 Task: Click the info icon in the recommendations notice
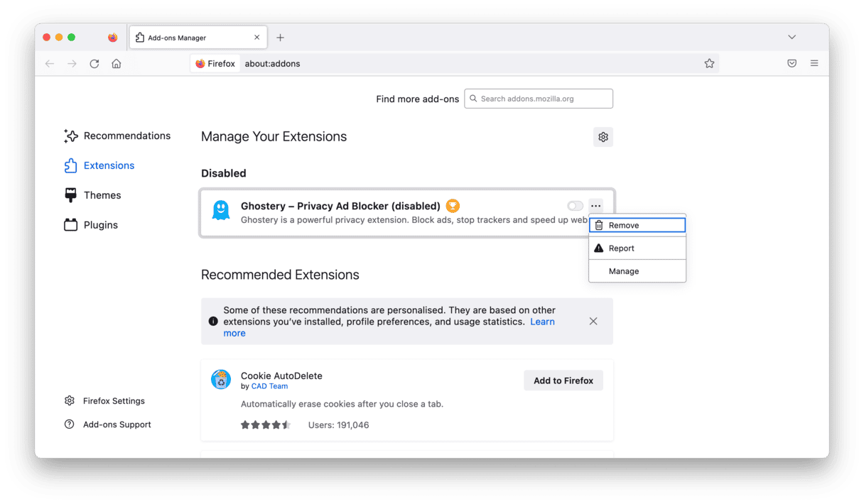(213, 322)
